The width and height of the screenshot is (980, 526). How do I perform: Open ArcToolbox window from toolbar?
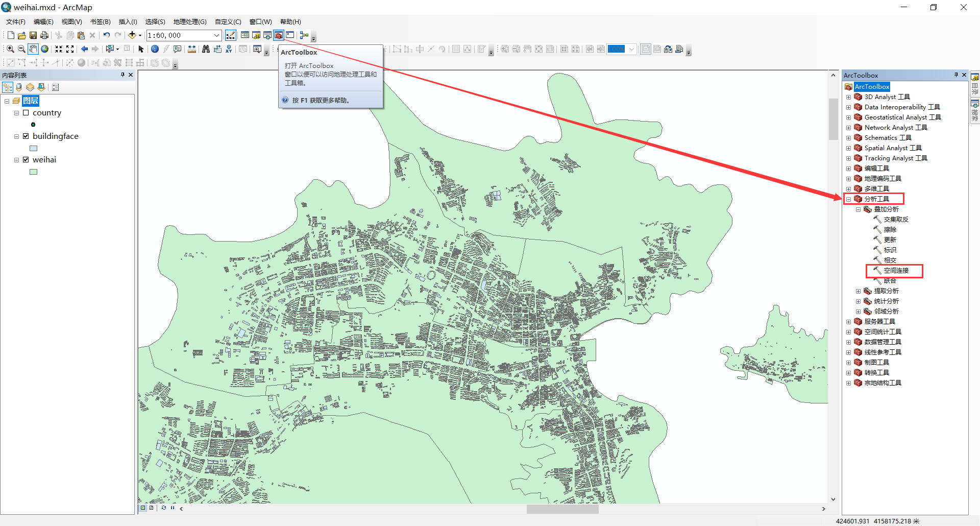tap(279, 35)
